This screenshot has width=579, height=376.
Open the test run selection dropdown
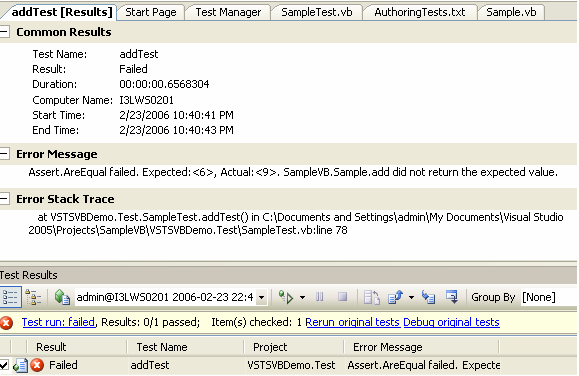(261, 297)
